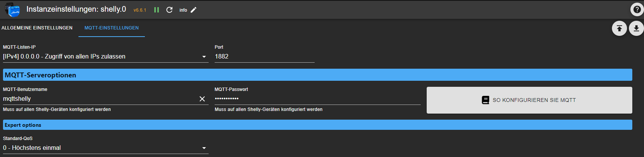
Task: Click into the Port field
Action: (x=264, y=57)
